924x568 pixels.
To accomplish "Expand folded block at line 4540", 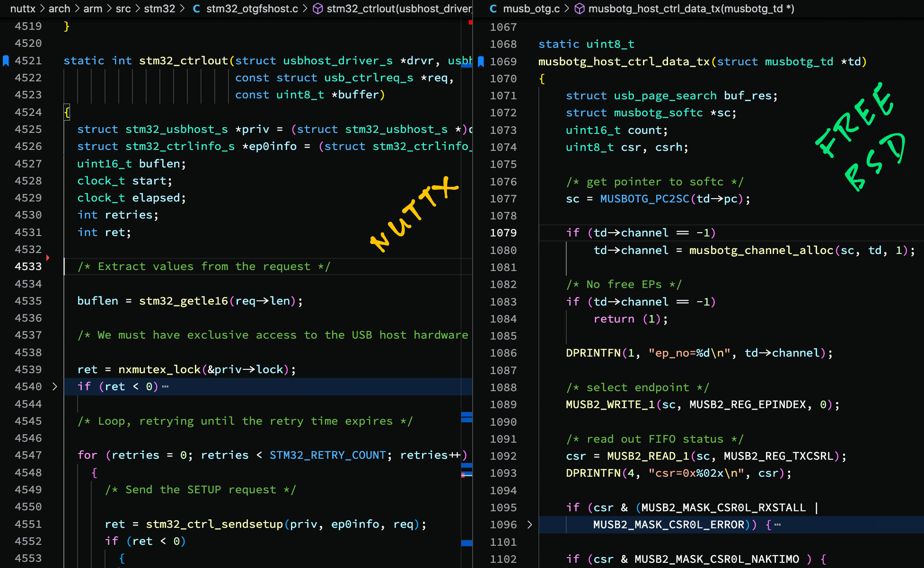I will tap(54, 386).
